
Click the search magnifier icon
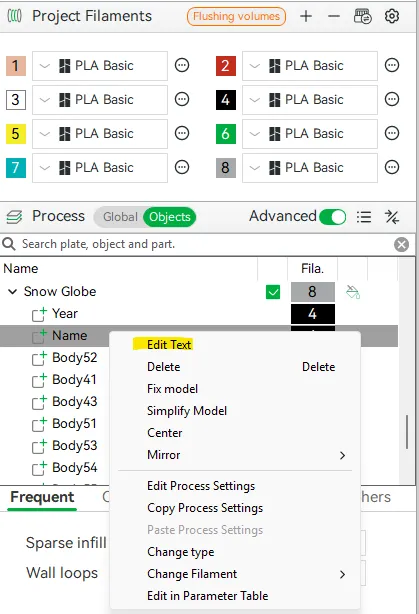tap(9, 244)
